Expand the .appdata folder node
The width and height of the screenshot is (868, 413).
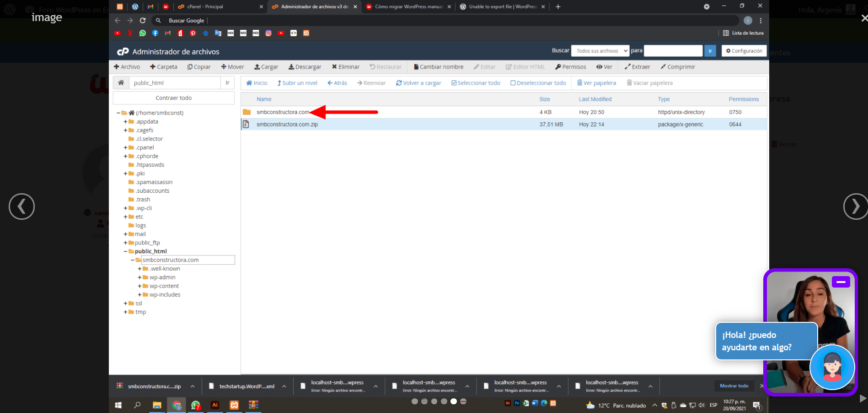[126, 122]
